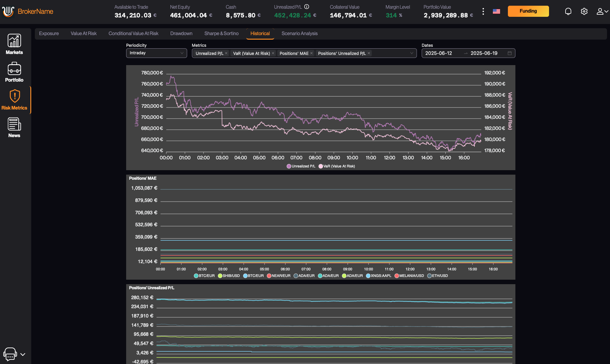Viewport: 610px width, 364px height.
Task: Open the Markets sidebar icon
Action: tap(14, 44)
